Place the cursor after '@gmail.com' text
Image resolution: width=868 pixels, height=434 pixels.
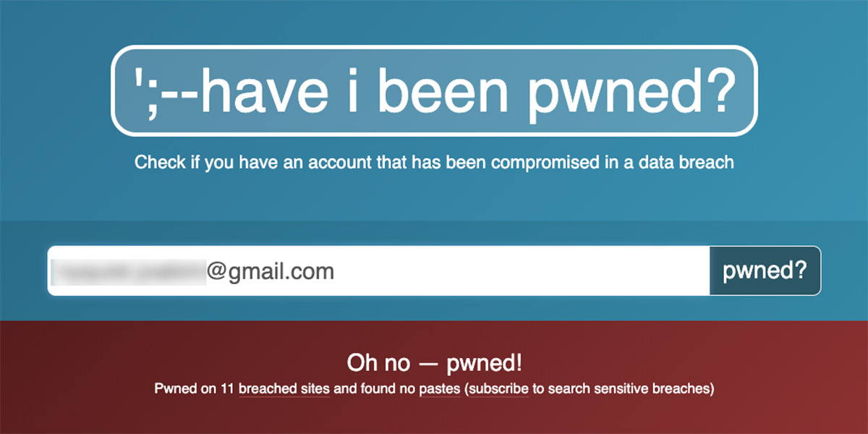(336, 272)
